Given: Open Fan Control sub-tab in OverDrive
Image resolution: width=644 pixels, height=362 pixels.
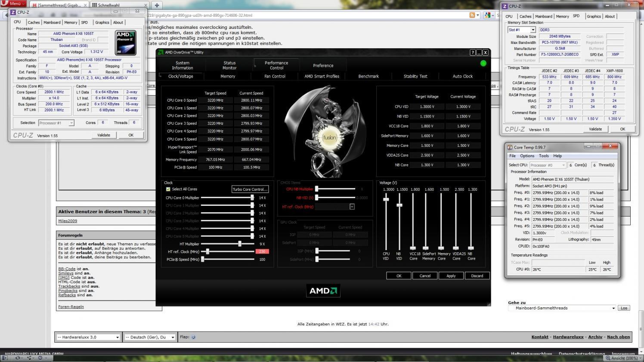Looking at the screenshot, I should click(x=275, y=76).
